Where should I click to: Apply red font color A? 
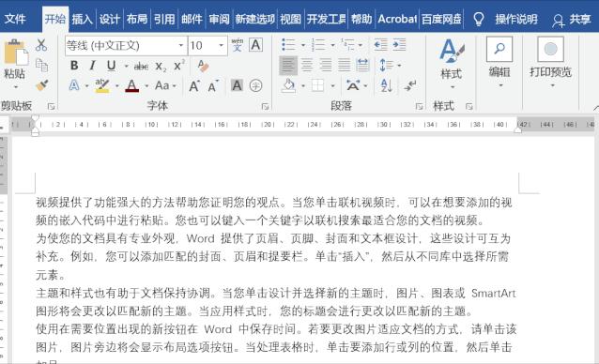pyautogui.click(x=132, y=85)
